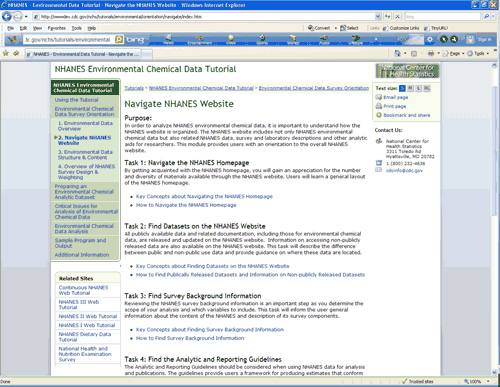Open How to Find Survey Background Information
Image resolution: width=500 pixels, height=387 pixels.
click(190, 338)
